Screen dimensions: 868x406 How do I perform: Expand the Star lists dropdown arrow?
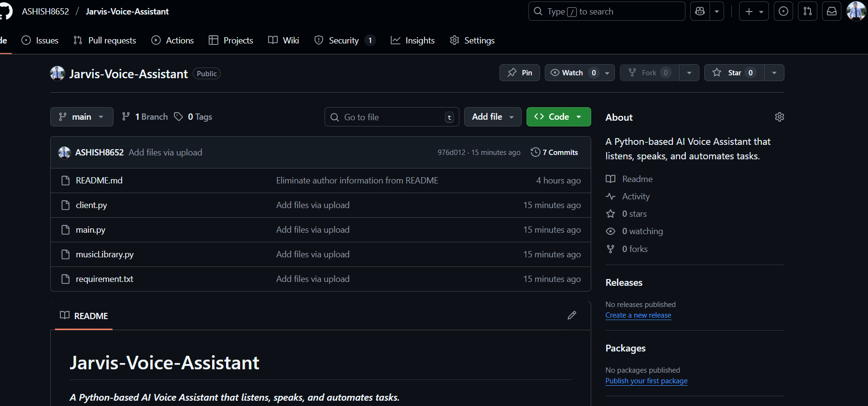(774, 73)
